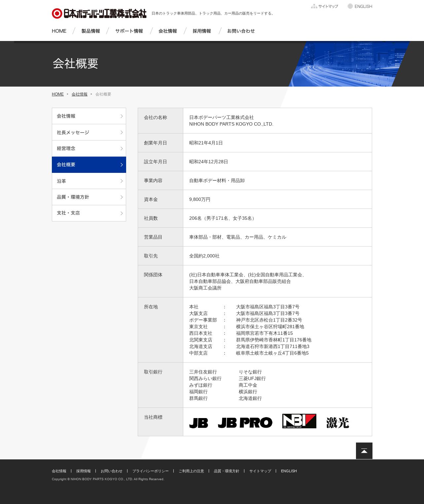424x504 pixels.
Task: Open the footer ご利用上の注意 link
Action: pyautogui.click(x=191, y=471)
